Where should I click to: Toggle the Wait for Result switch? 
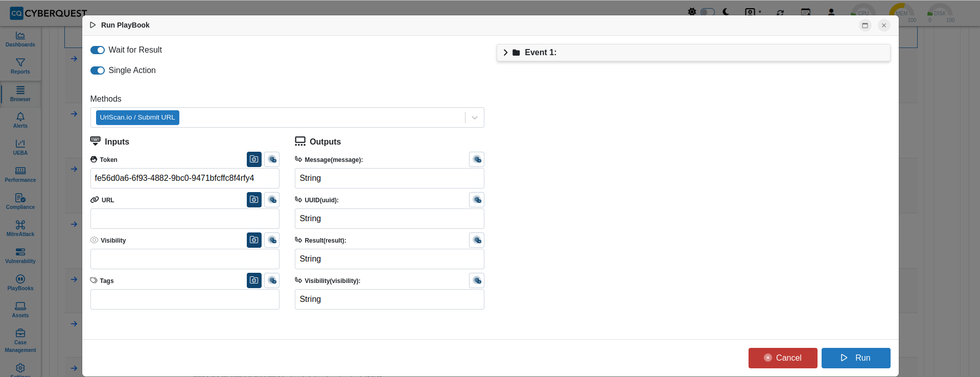pyautogui.click(x=98, y=50)
